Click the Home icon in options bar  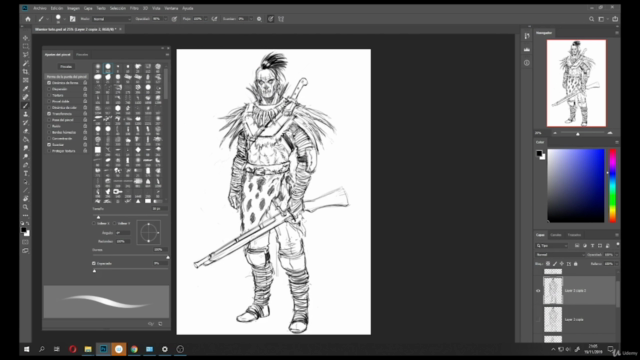click(28, 19)
